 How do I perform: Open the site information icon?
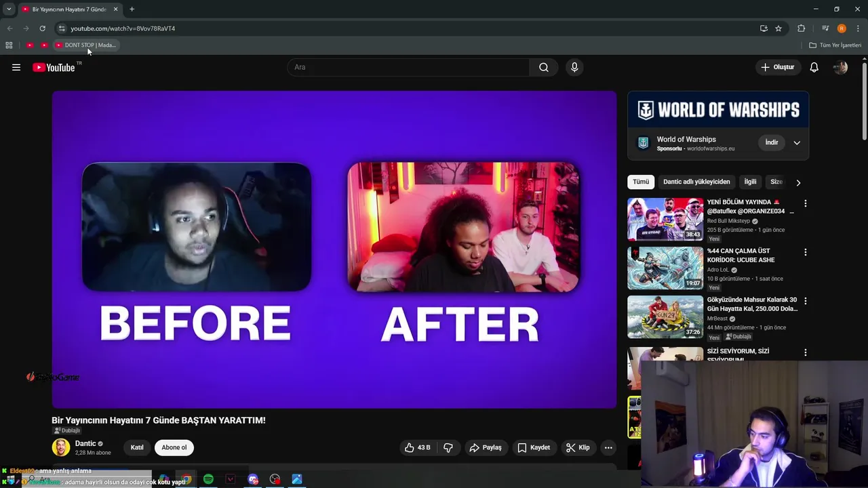62,28
